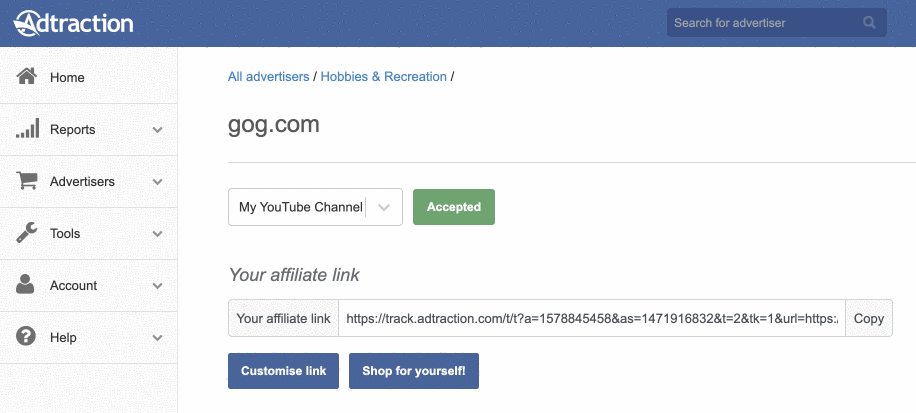Expand the Tools menu chevron

click(157, 234)
